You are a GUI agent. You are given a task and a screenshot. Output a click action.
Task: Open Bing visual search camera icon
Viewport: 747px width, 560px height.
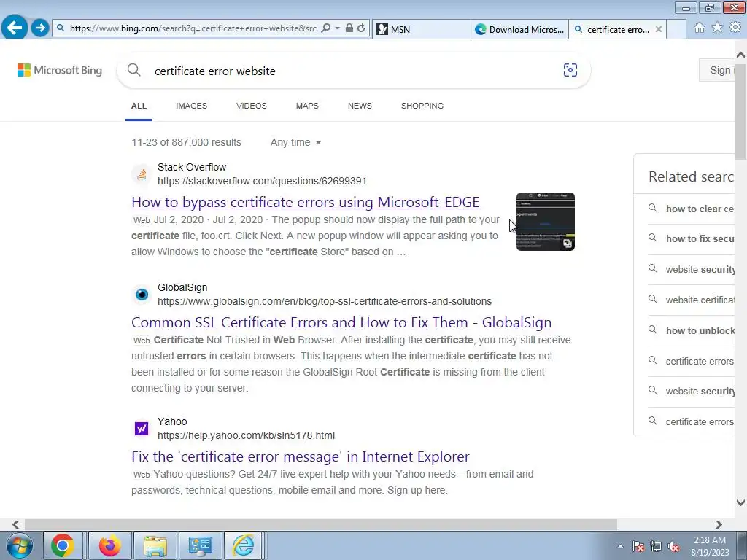pos(570,71)
